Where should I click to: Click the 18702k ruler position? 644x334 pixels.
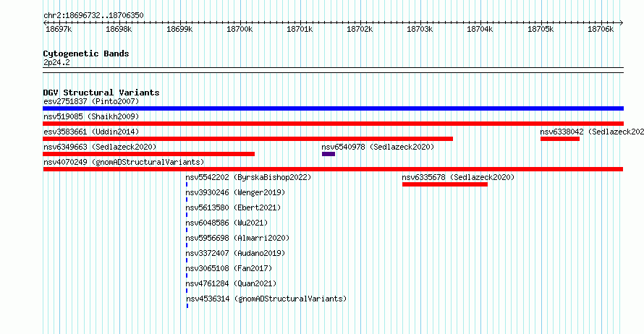(x=360, y=29)
